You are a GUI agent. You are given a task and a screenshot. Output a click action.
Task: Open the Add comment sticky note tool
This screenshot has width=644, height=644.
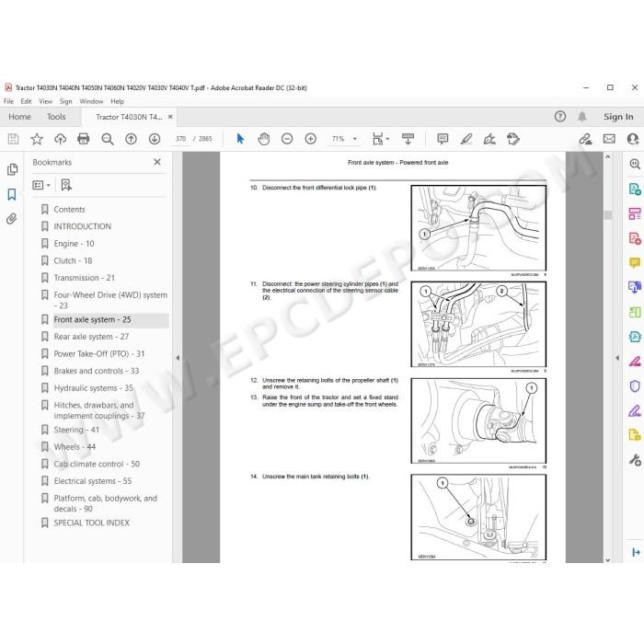coord(443,139)
